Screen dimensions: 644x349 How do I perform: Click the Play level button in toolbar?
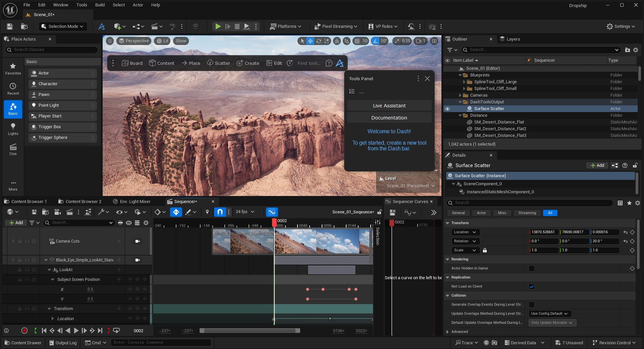(x=218, y=27)
